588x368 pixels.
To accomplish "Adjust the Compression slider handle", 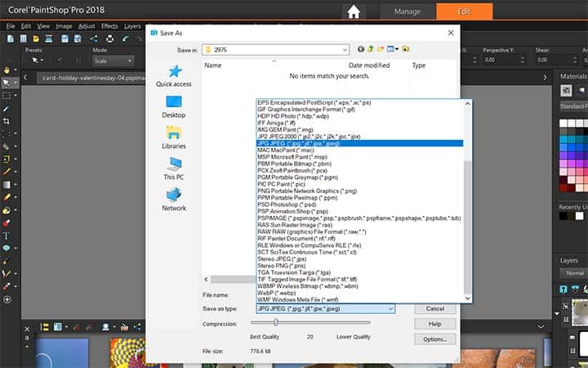I will pyautogui.click(x=276, y=322).
